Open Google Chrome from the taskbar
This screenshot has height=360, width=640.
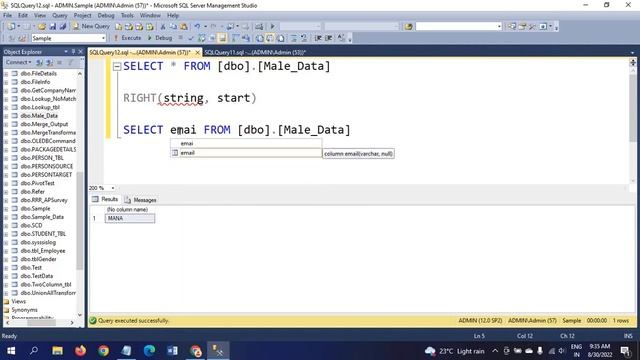(103, 351)
